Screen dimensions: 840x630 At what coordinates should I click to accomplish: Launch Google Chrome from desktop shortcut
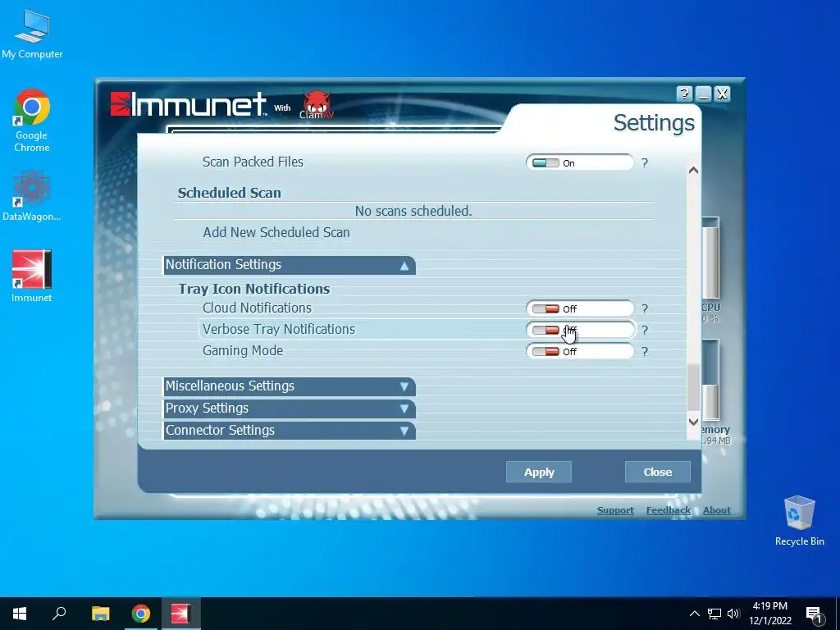[x=32, y=121]
